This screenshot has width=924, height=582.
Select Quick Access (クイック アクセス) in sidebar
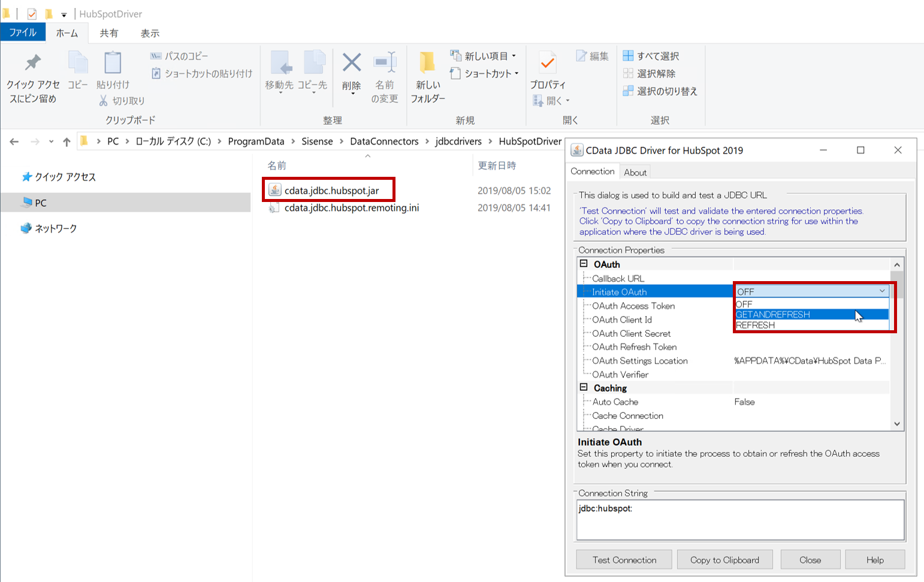(x=59, y=177)
